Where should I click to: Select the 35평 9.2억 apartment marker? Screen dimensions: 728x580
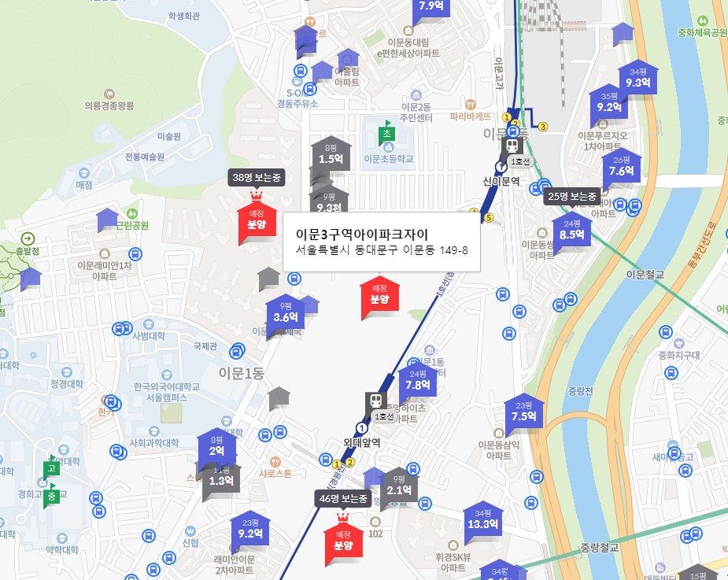point(608,102)
